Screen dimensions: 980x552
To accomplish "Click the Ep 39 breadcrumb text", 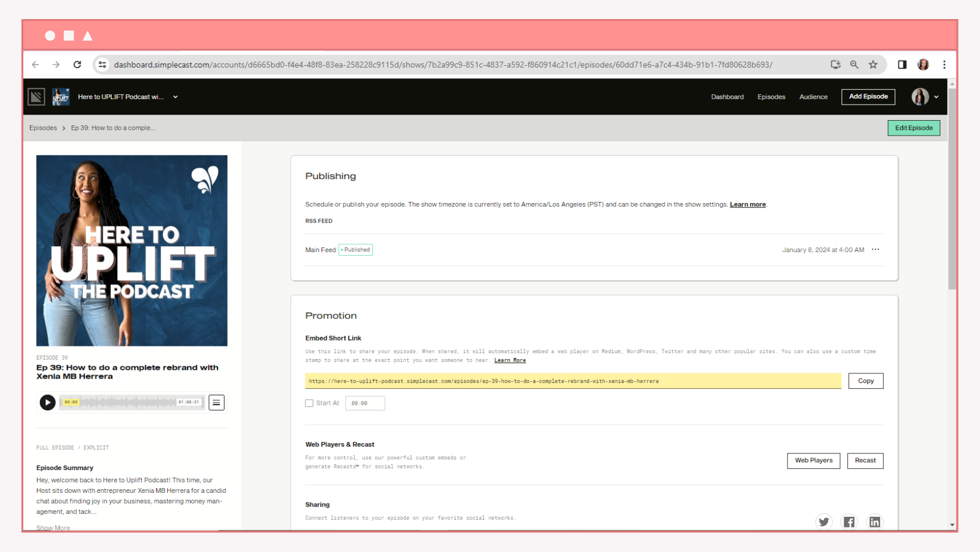I will (x=113, y=128).
